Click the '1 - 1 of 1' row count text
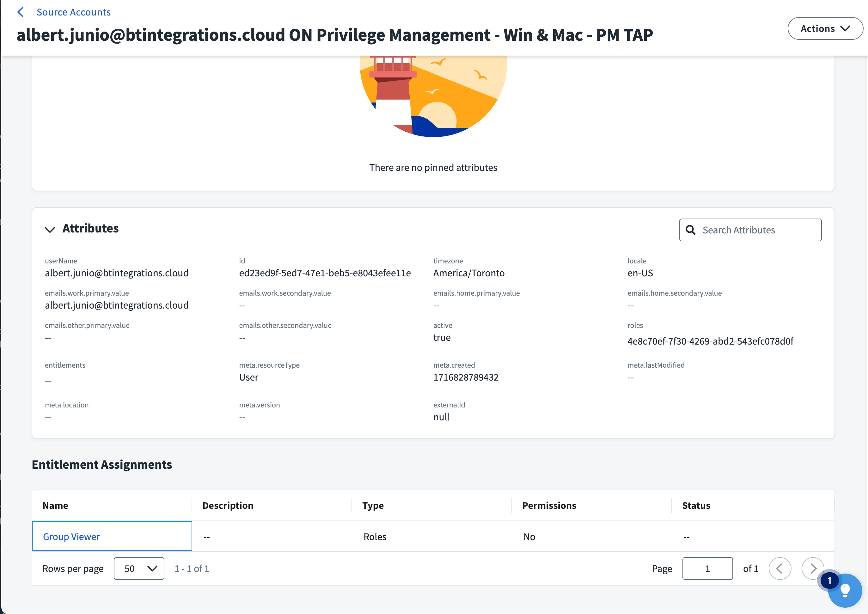The image size is (868, 614). point(192,568)
